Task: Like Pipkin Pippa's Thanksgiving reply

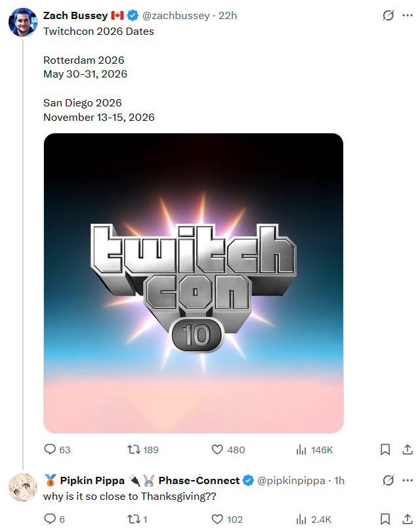Action: pyautogui.click(x=218, y=520)
